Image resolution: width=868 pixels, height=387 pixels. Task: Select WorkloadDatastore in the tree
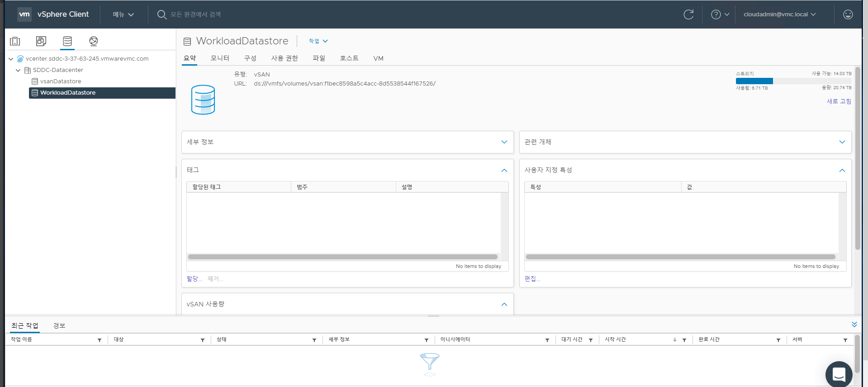tap(102, 93)
